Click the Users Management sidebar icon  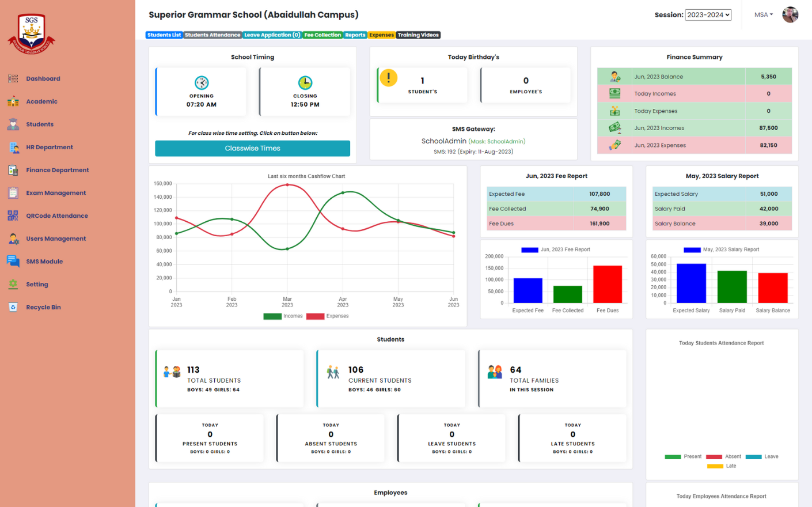[13, 239]
